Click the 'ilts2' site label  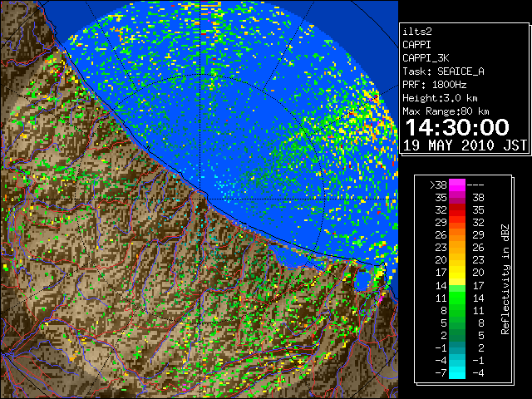(x=417, y=32)
